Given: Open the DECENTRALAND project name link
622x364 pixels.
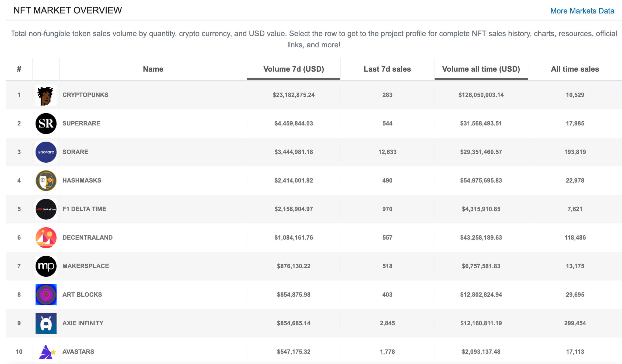Looking at the screenshot, I should pos(88,237).
